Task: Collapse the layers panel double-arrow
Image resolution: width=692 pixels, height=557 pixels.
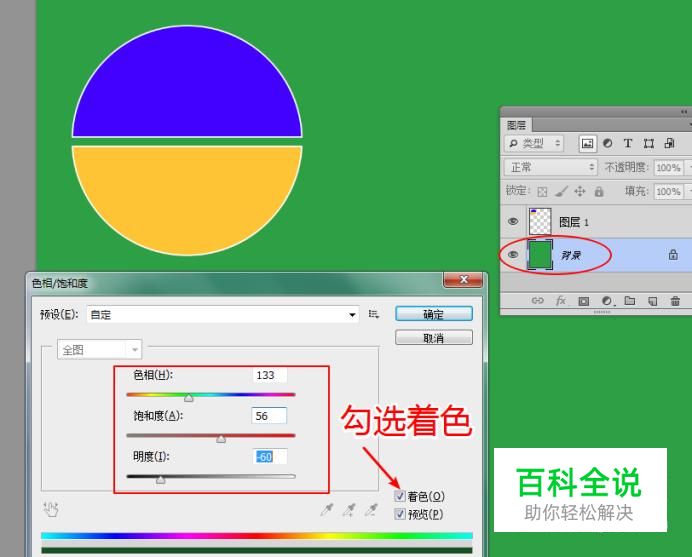Action: pyautogui.click(x=684, y=112)
